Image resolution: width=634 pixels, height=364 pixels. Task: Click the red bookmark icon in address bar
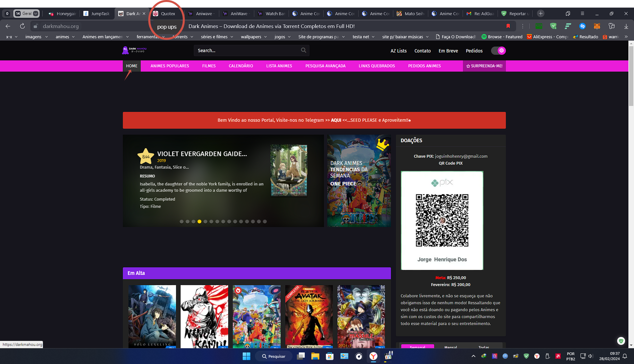pyautogui.click(x=508, y=26)
